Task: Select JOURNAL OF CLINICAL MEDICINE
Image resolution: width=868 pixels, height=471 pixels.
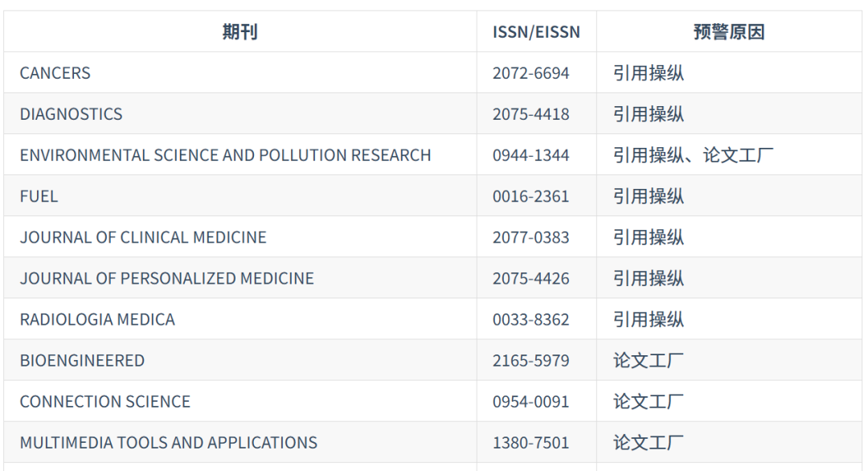Action: click(x=143, y=237)
